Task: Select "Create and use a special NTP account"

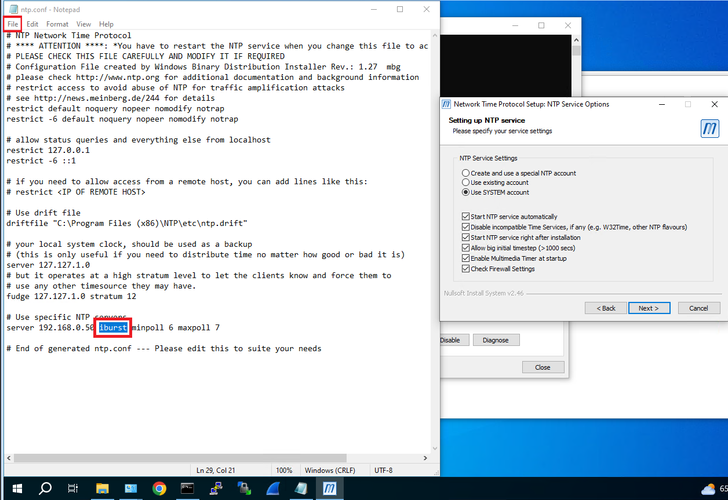Action: tap(466, 172)
